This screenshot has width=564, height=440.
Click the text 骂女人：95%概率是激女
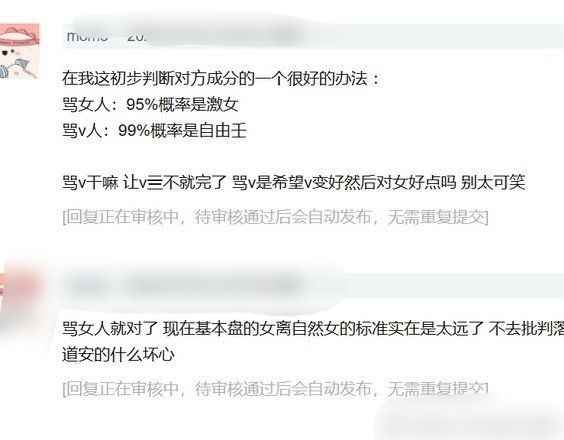click(150, 105)
